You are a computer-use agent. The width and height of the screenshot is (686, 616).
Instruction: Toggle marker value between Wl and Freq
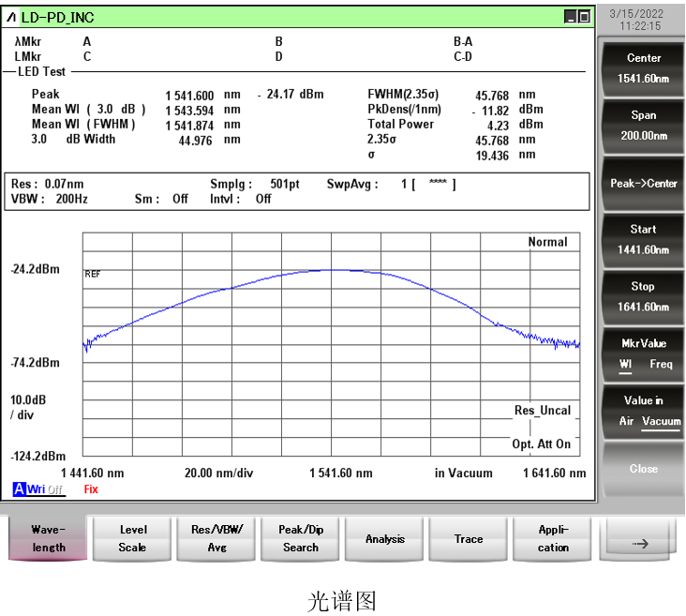pyautogui.click(x=643, y=353)
